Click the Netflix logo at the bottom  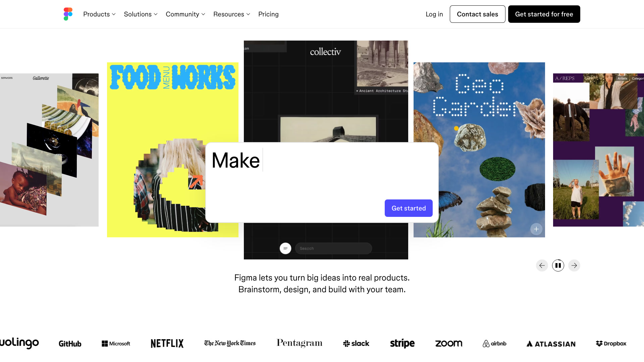click(167, 343)
